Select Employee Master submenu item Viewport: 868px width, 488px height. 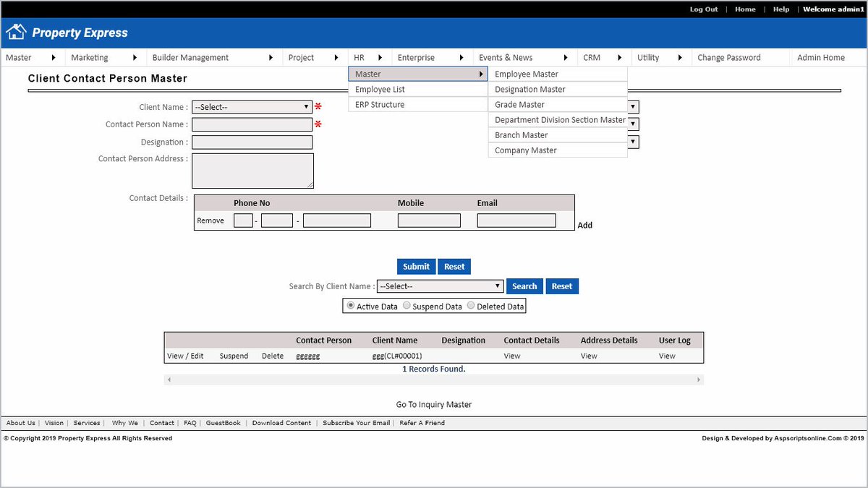pyautogui.click(x=558, y=74)
